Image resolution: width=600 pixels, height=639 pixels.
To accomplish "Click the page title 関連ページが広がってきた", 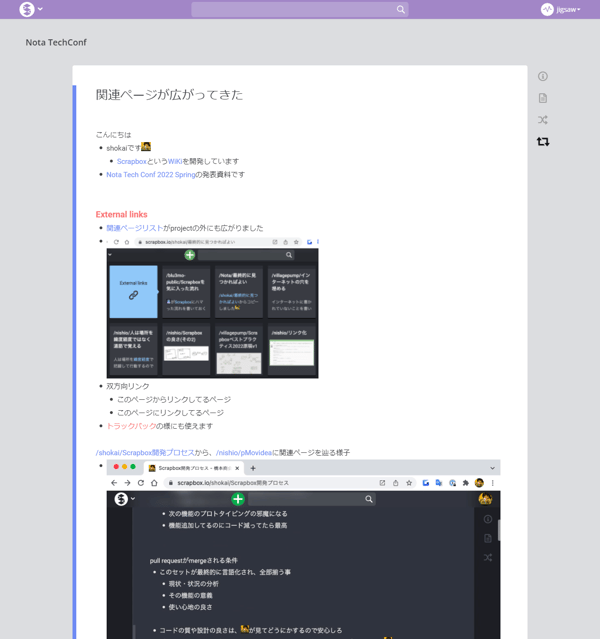I will [x=169, y=95].
